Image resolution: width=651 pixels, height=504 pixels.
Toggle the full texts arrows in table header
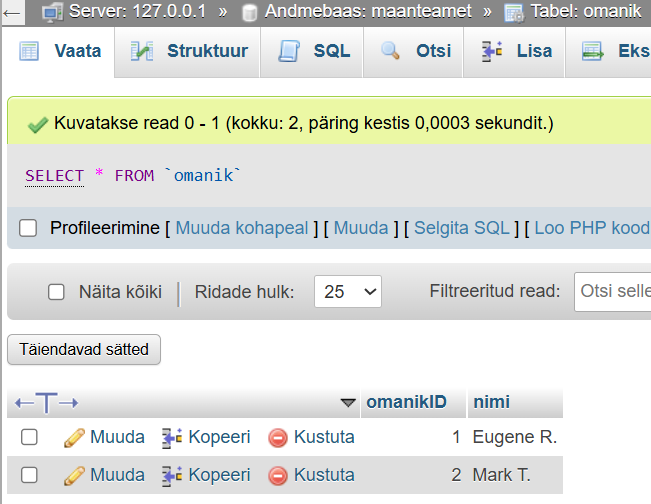pyautogui.click(x=46, y=403)
